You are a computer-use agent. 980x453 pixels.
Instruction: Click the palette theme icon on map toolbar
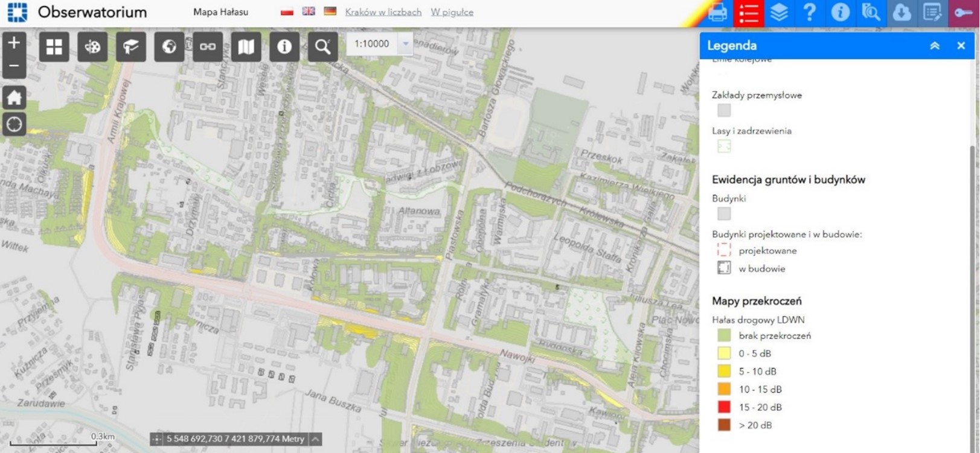92,46
